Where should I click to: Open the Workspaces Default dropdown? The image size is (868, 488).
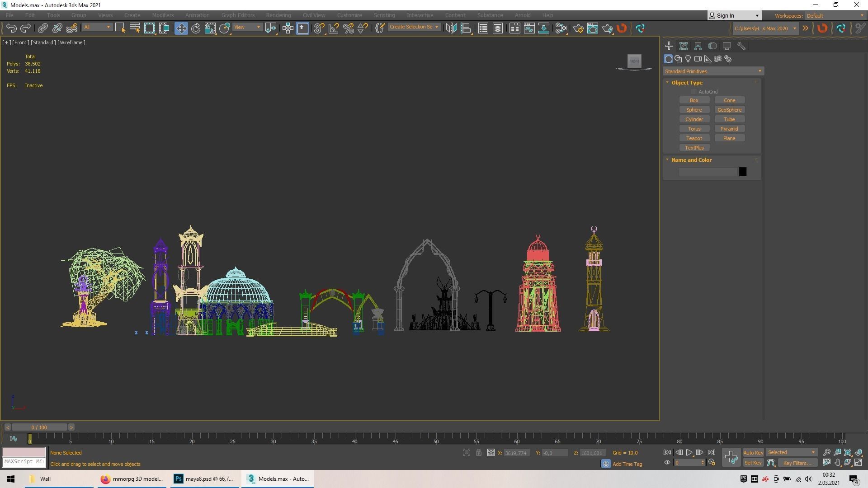point(835,15)
